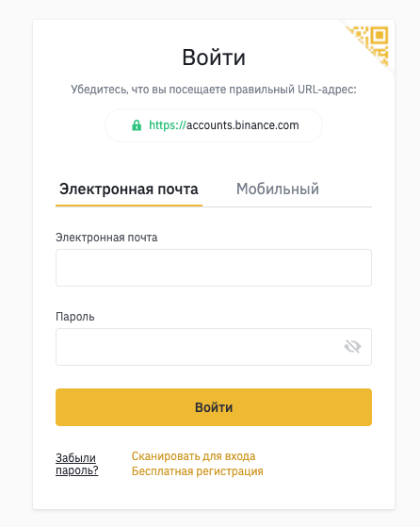Click the gray divider line beneath Мобильный
Screen dimensions: 420x527
[x=287, y=206]
